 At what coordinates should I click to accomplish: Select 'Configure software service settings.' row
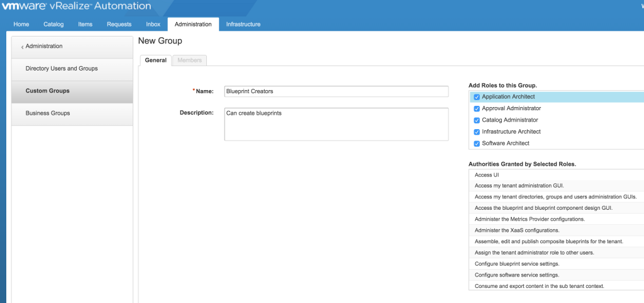click(556, 275)
